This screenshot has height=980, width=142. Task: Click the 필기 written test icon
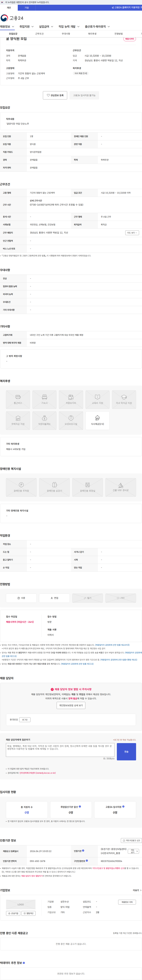[88, 598]
